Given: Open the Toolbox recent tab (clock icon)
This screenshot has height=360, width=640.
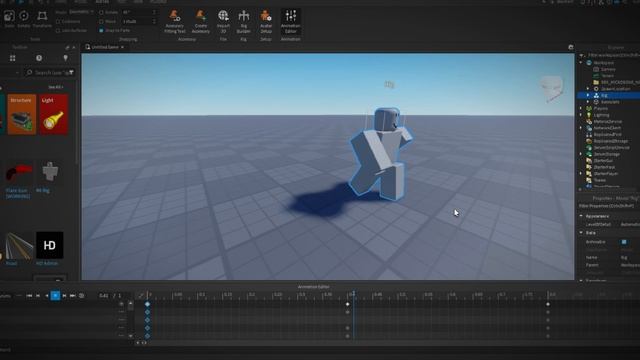Looking at the screenshot, I should 39,58.
